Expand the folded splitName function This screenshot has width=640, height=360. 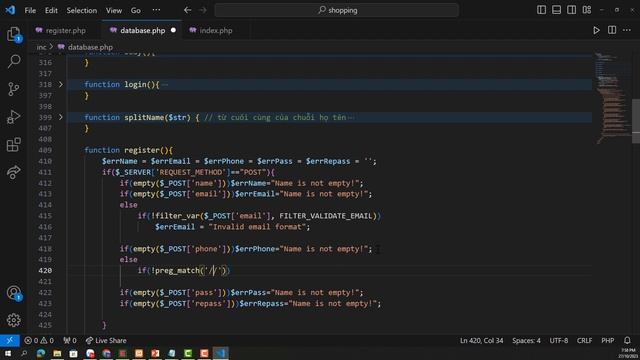click(x=61, y=117)
